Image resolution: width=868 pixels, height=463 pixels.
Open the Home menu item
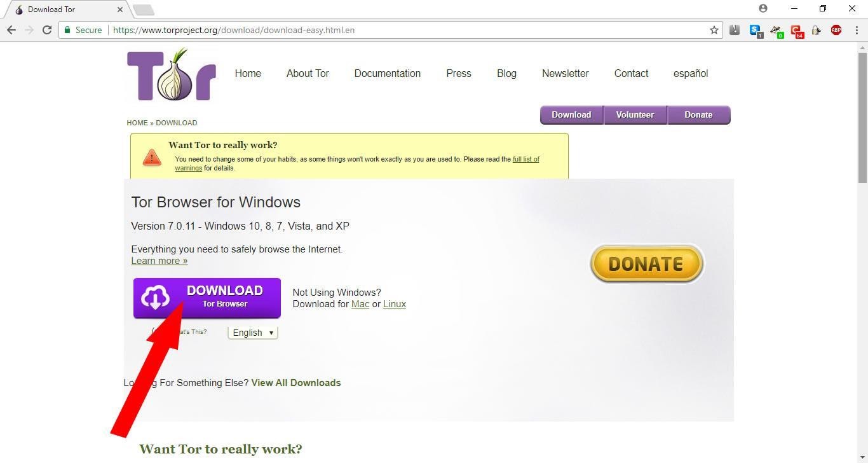(248, 74)
